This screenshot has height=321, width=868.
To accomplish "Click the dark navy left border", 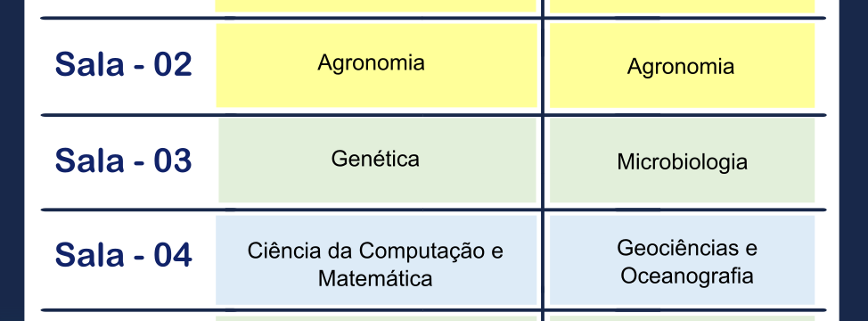I will pyautogui.click(x=12, y=160).
